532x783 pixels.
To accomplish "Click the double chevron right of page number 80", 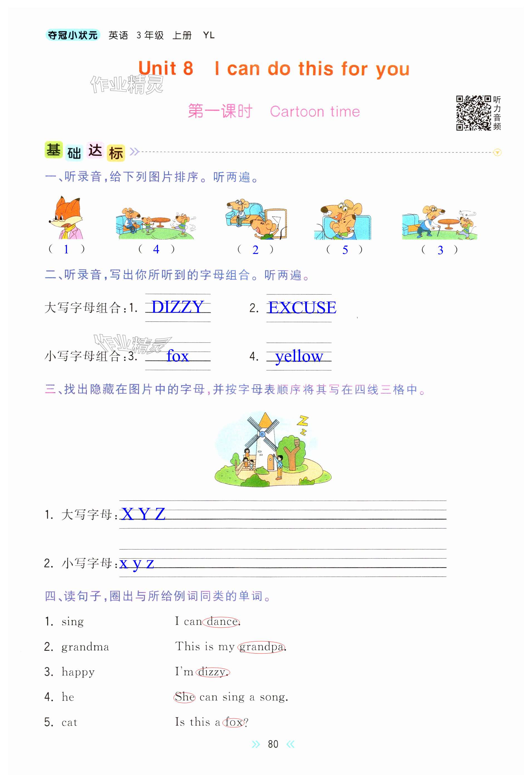I will pyautogui.click(x=290, y=744).
